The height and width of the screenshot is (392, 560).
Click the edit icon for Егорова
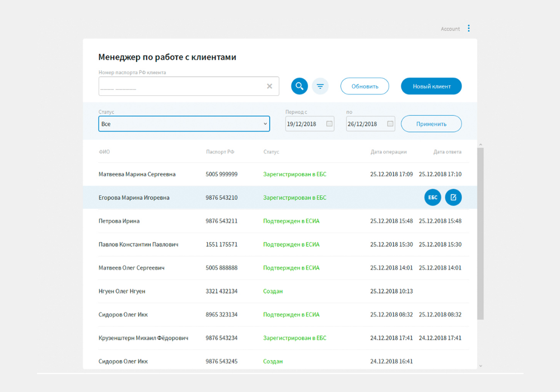pos(453,198)
